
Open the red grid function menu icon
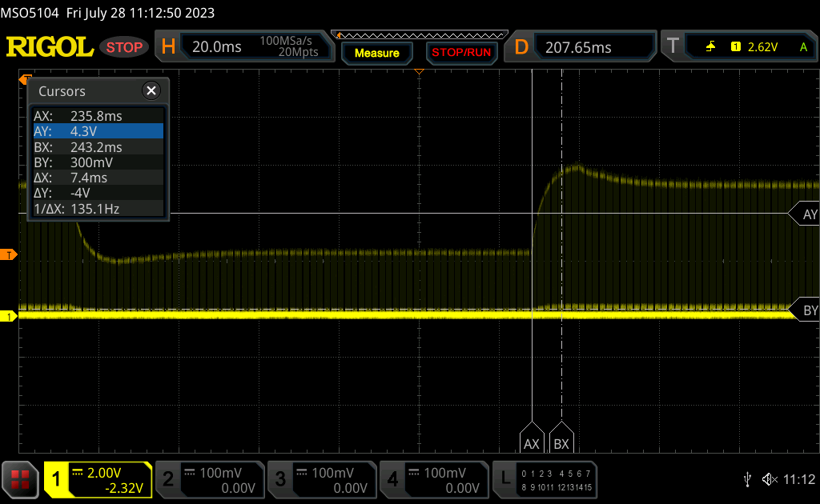20,478
